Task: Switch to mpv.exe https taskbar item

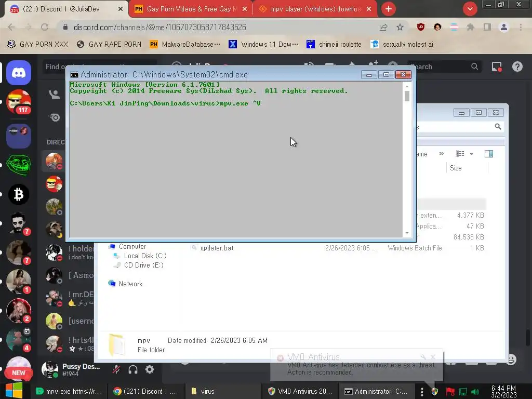Action: (69, 391)
